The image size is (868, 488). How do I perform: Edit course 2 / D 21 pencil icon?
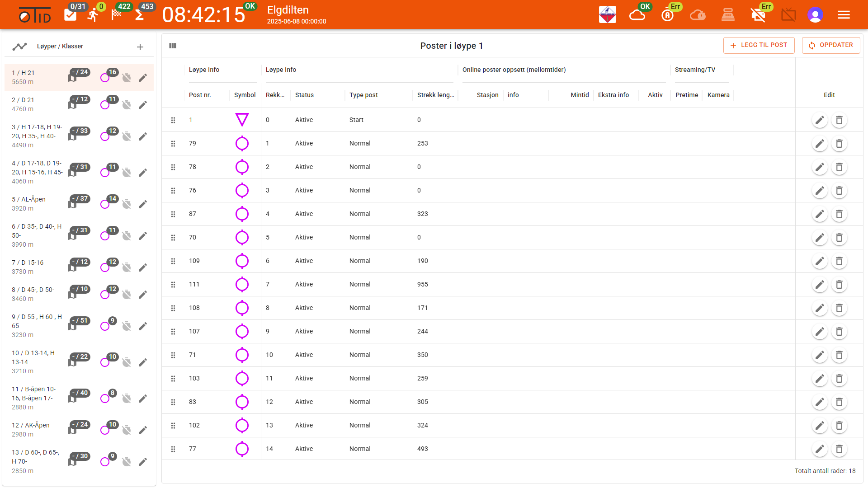143,105
